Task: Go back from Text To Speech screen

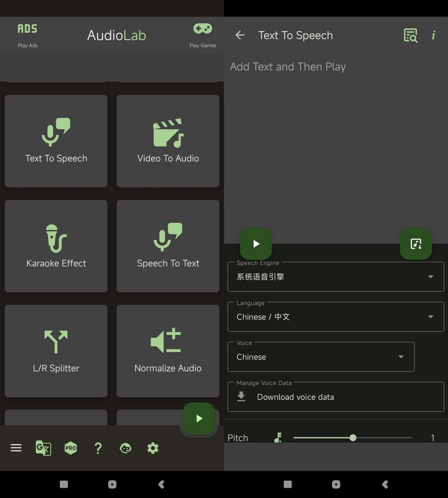Action: click(x=240, y=35)
